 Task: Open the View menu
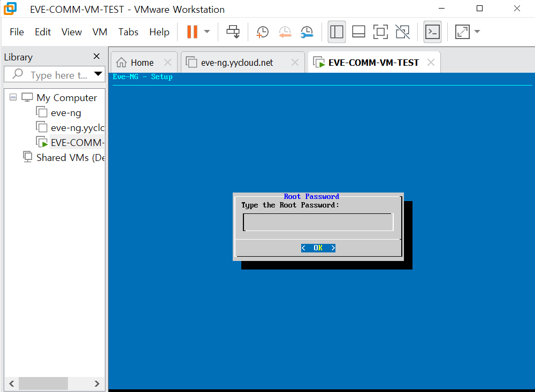pos(72,32)
